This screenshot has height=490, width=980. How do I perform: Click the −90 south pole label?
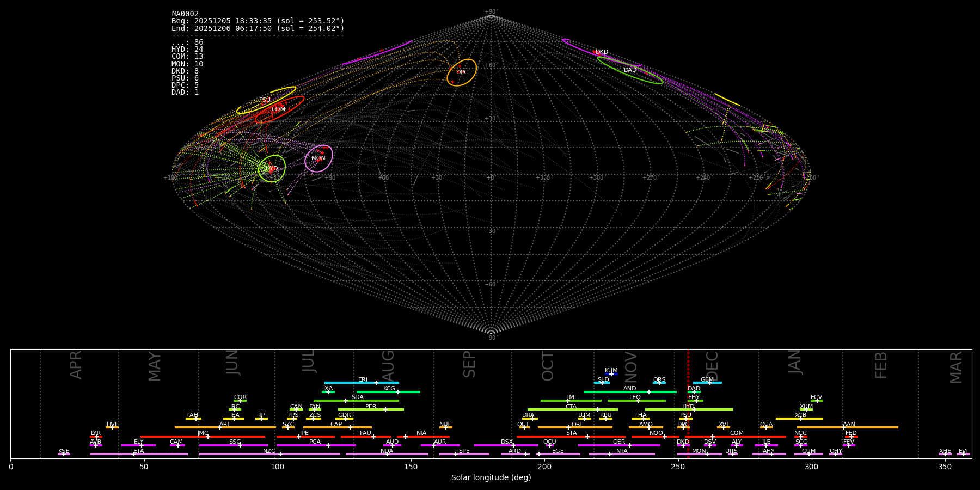tap(491, 338)
